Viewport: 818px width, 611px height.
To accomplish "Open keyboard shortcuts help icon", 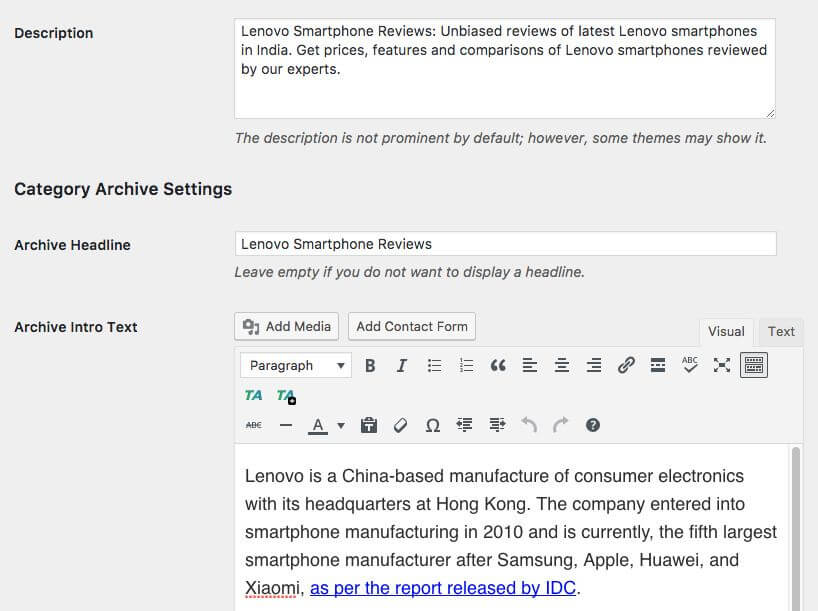I will point(593,425).
